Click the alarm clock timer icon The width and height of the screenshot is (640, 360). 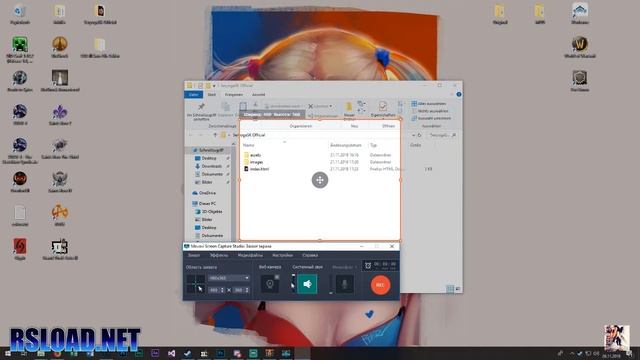tap(368, 265)
